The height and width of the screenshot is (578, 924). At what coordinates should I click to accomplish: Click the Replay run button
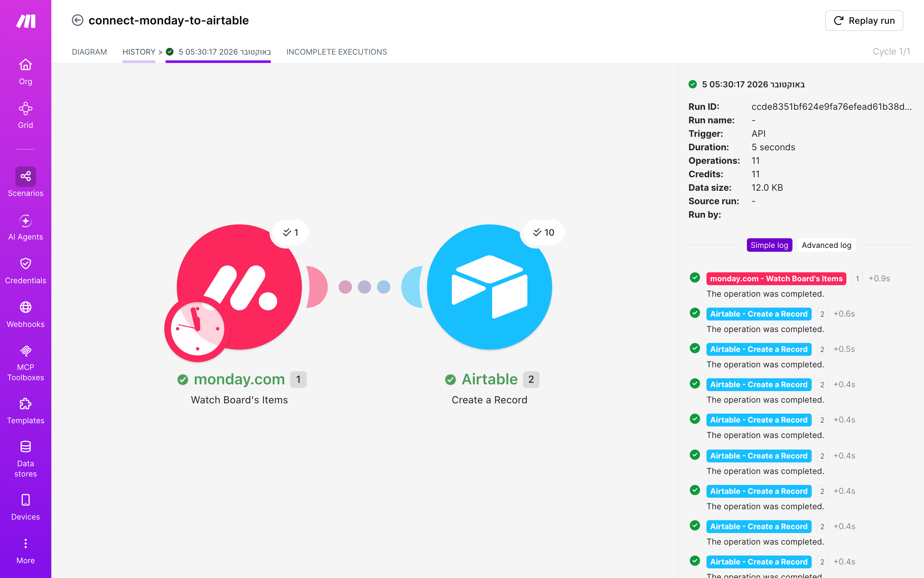point(864,21)
